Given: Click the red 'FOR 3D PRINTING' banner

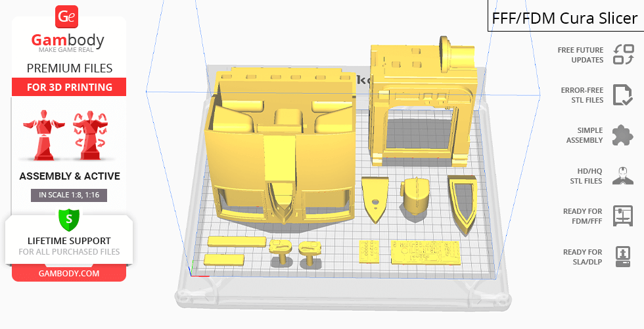Looking at the screenshot, I should click(x=69, y=87).
